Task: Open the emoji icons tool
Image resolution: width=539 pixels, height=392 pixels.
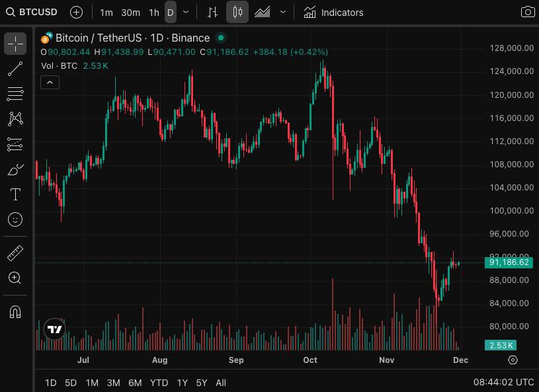Action: (15, 219)
